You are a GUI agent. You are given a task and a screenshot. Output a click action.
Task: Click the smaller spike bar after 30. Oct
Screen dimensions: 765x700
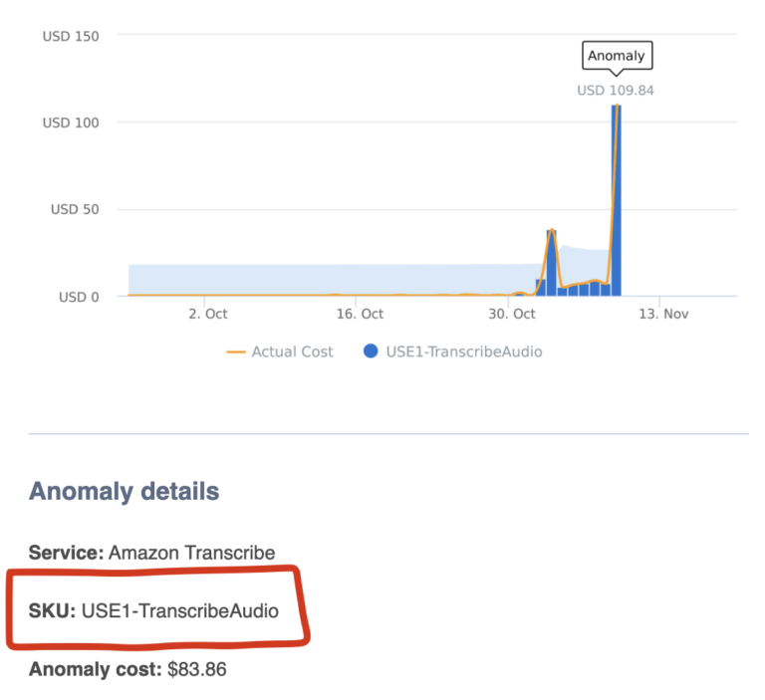point(552,263)
